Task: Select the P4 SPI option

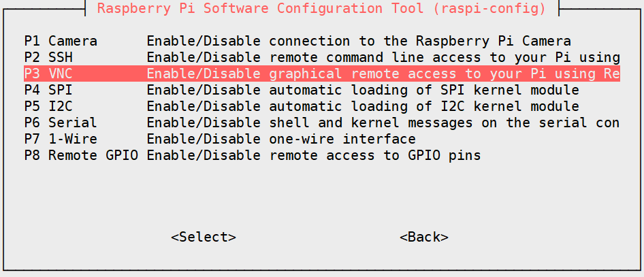Action: click(48, 90)
